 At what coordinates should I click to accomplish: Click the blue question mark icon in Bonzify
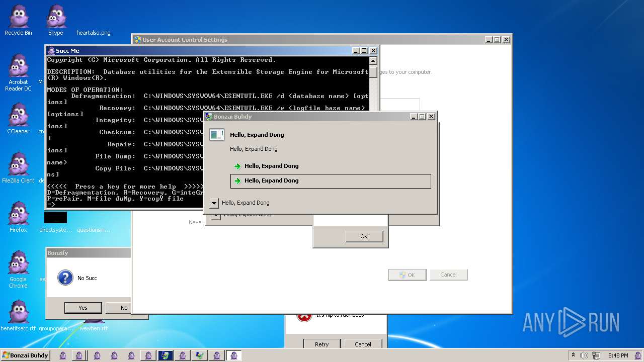click(65, 278)
